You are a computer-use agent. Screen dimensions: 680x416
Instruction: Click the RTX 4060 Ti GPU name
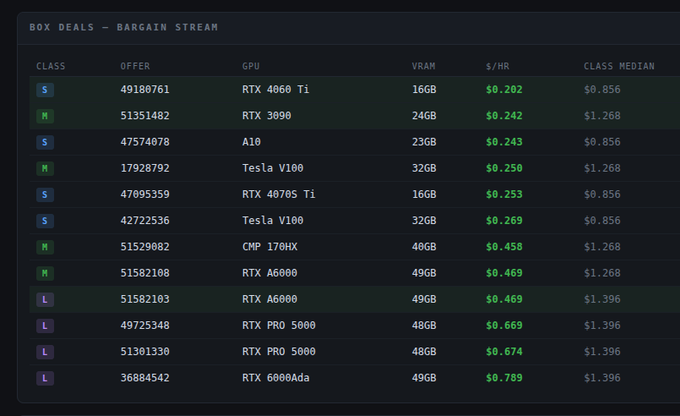275,89
